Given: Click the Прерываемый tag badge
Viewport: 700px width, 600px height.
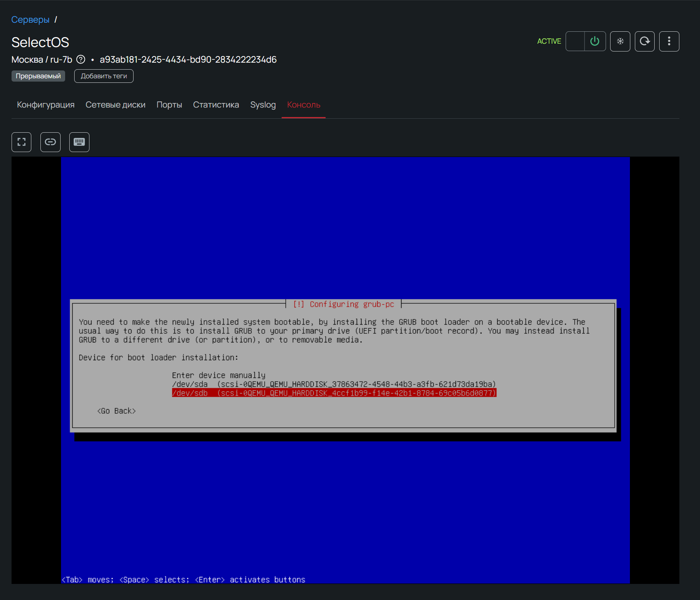Looking at the screenshot, I should tap(38, 76).
